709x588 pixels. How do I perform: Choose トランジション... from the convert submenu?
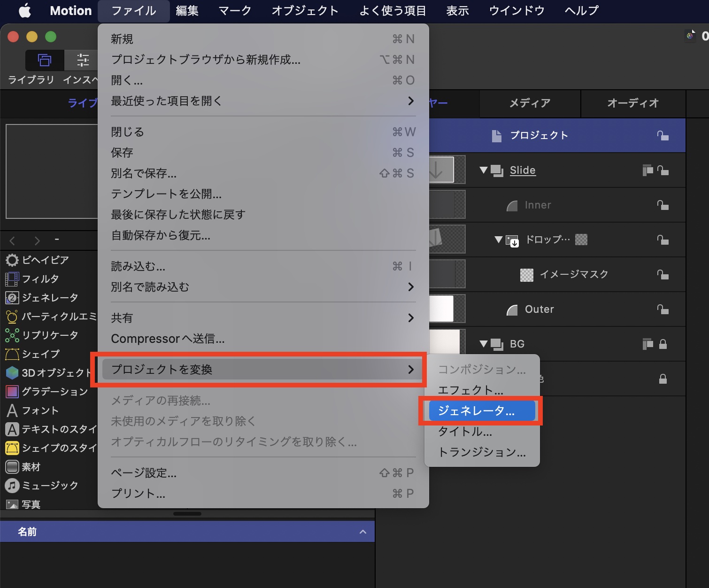tap(482, 452)
